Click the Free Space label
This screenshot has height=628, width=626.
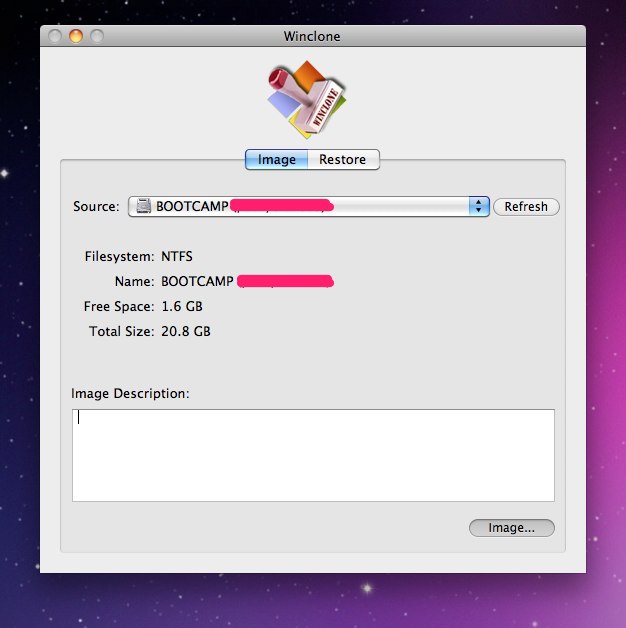click(x=119, y=306)
